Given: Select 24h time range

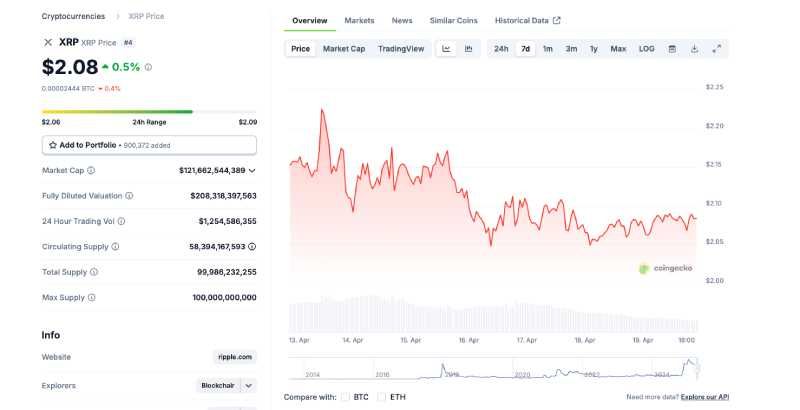Looking at the screenshot, I should pos(501,49).
